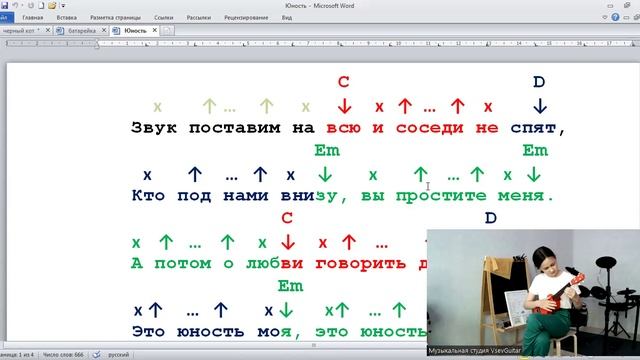Image resolution: width=640 pixels, height=360 pixels.
Task: Close the черный кот document tab
Action: pyautogui.click(x=48, y=30)
